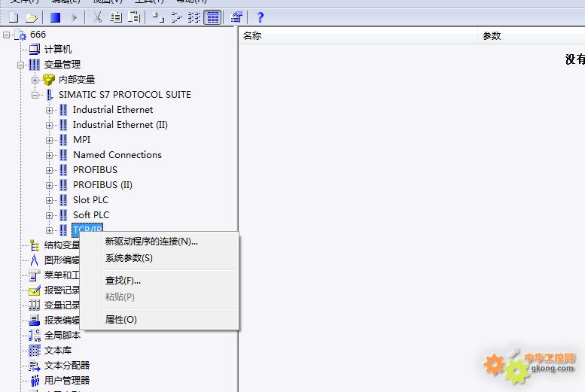Click the New project toolbar icon
This screenshot has height=392, width=585.
[x=14, y=17]
